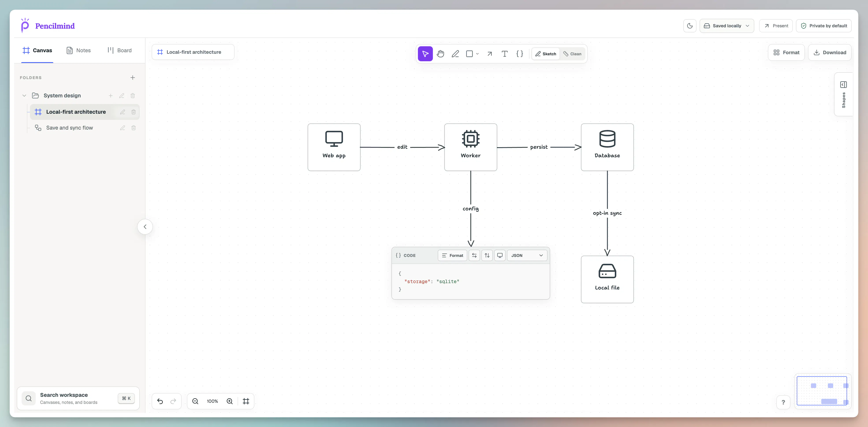
Task: Redo the last action
Action: point(173,401)
